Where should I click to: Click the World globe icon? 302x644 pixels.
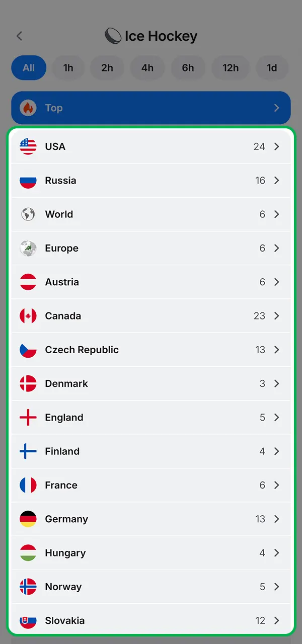pos(28,214)
